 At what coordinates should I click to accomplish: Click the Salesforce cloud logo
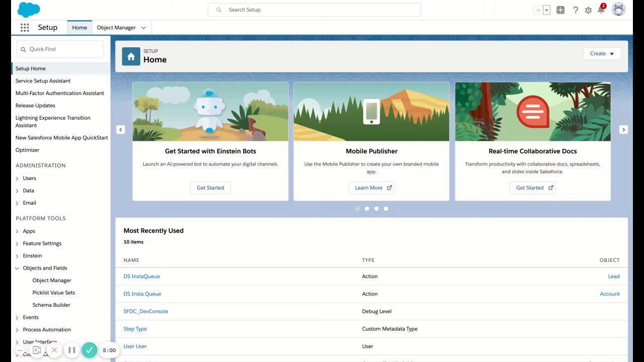coord(29,10)
